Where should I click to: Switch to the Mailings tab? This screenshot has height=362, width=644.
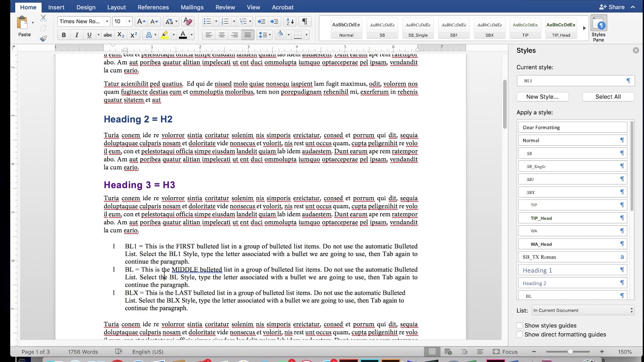[x=192, y=7]
